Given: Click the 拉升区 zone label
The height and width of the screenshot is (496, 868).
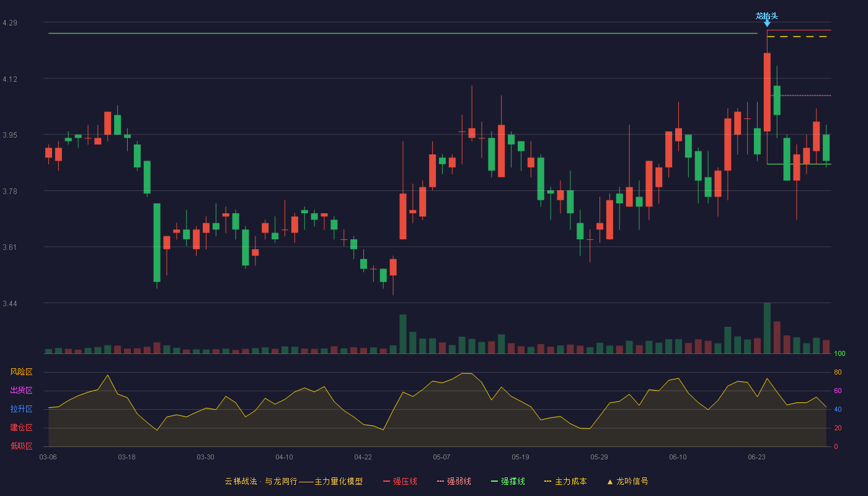Looking at the screenshot, I should [21, 409].
